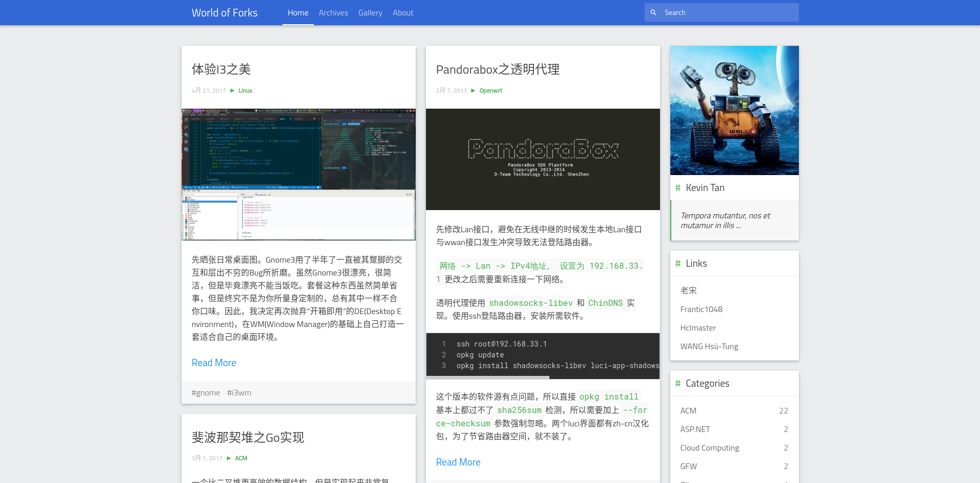Click the code block horizontal scrollbar
This screenshot has width=980, height=483.
click(x=488, y=377)
